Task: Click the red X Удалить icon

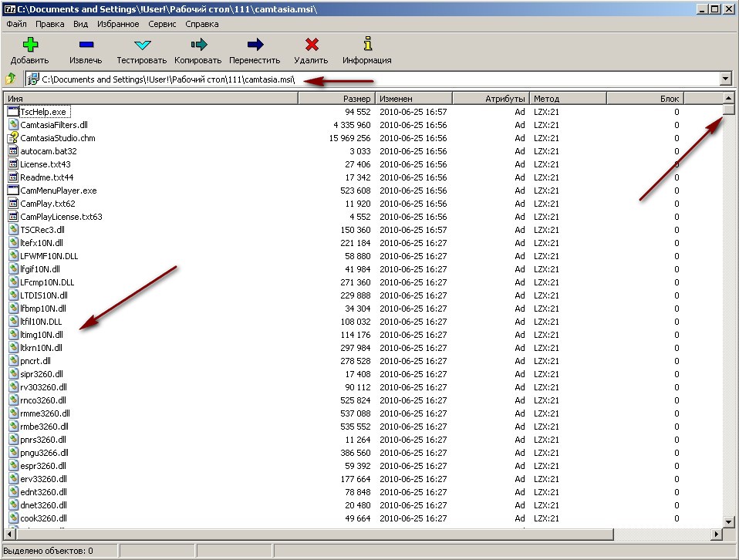Action: click(x=312, y=44)
